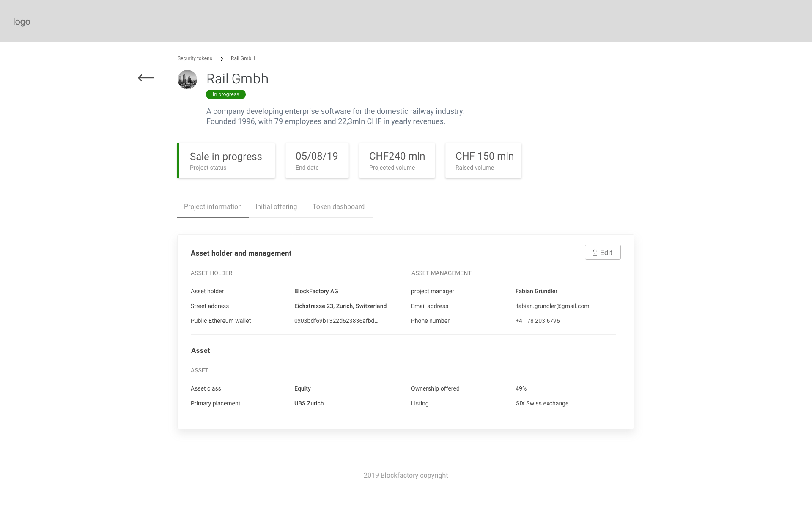Click the 0x03bdf69b1322d623836afbd… wallet address
Viewport: 812px width, 523px height.
tap(336, 321)
